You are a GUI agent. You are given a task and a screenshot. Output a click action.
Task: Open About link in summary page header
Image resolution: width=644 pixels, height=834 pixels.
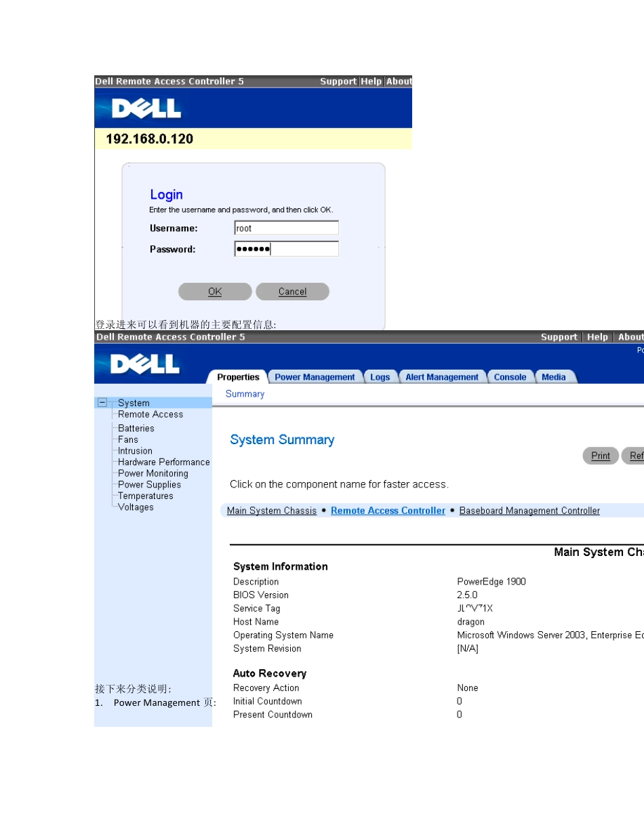click(630, 337)
